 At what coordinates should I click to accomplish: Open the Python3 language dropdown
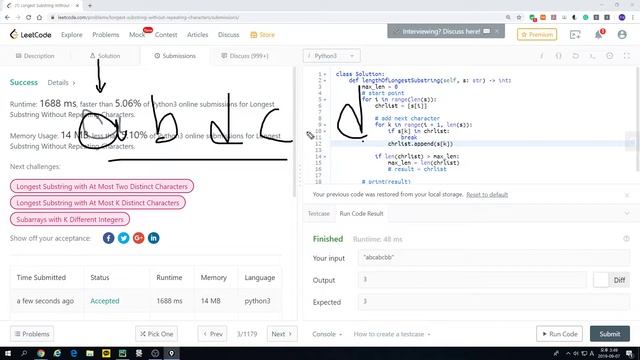(331, 56)
